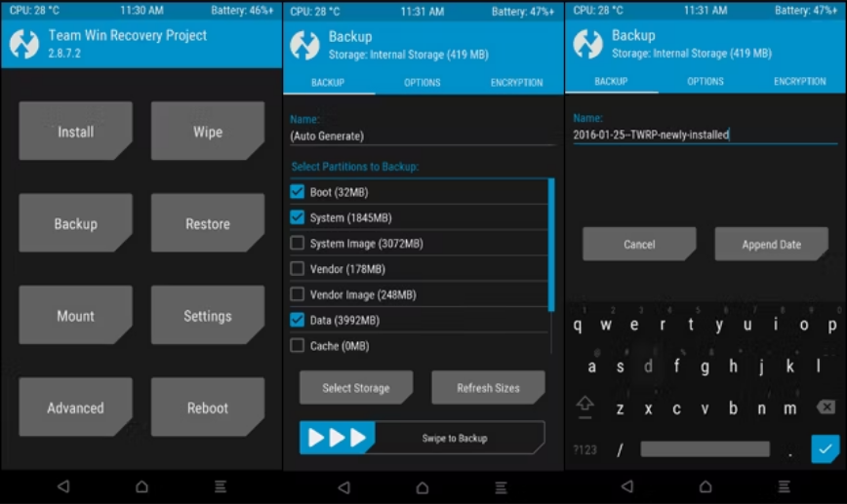Click the backup name field with 2016-01-25 text
This screenshot has height=504, width=847.
pyautogui.click(x=703, y=136)
